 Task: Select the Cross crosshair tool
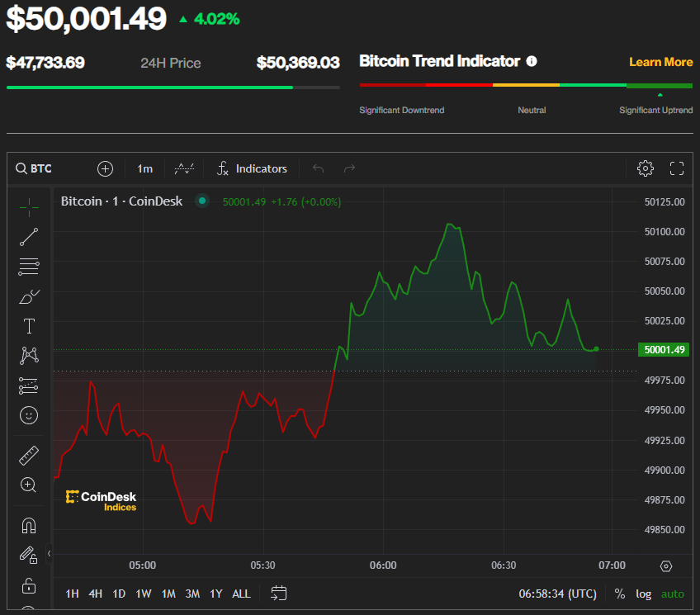tap(29, 207)
